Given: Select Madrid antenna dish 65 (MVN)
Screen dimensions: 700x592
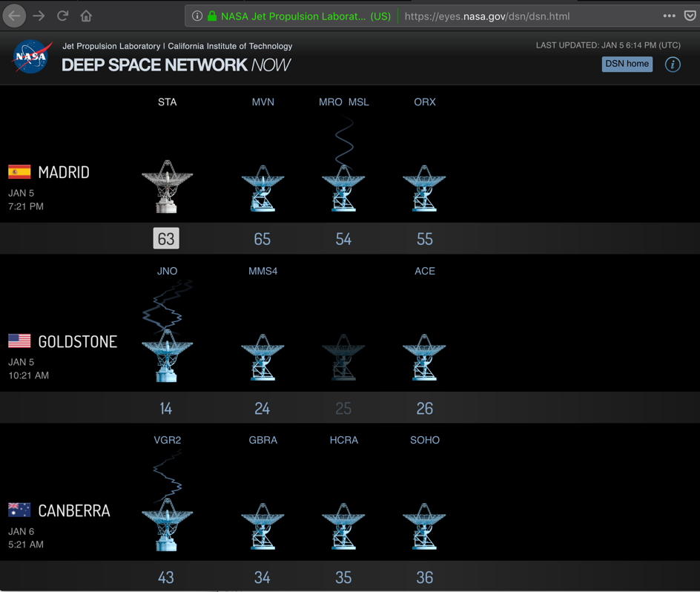Looking at the screenshot, I should coord(262,188).
